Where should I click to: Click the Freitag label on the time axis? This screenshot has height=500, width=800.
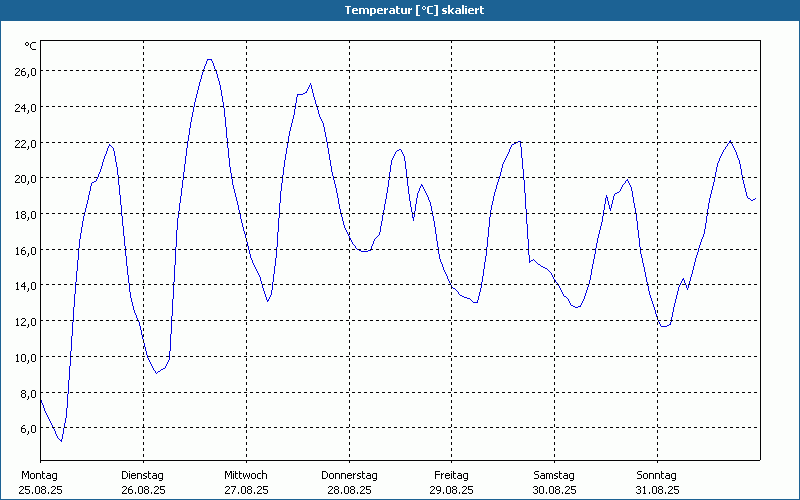click(451, 475)
